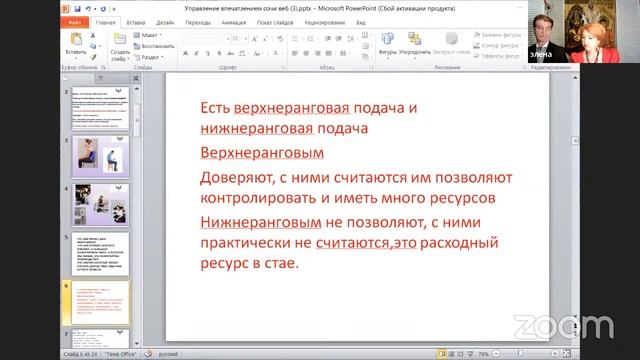The image size is (640, 360).
Task: Undo the last action in the quick access toolbar
Action: click(88, 9)
